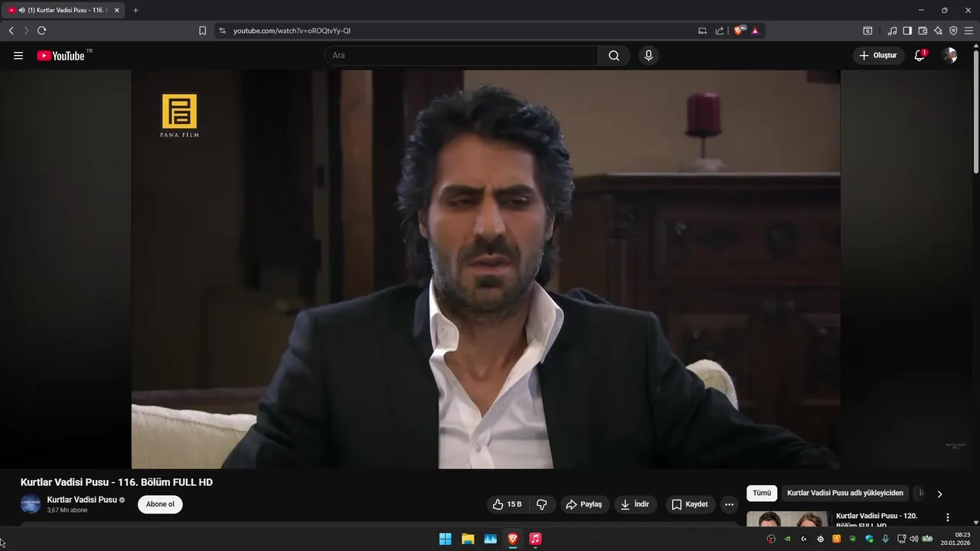Open YouTube notifications bell
Image resolution: width=980 pixels, height=551 pixels.
[x=920, y=56]
